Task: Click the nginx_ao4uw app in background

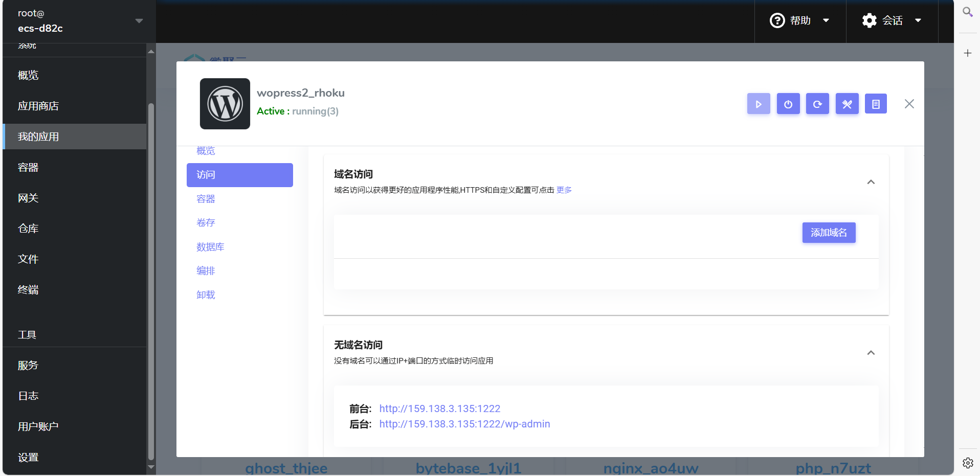Action: pyautogui.click(x=651, y=468)
